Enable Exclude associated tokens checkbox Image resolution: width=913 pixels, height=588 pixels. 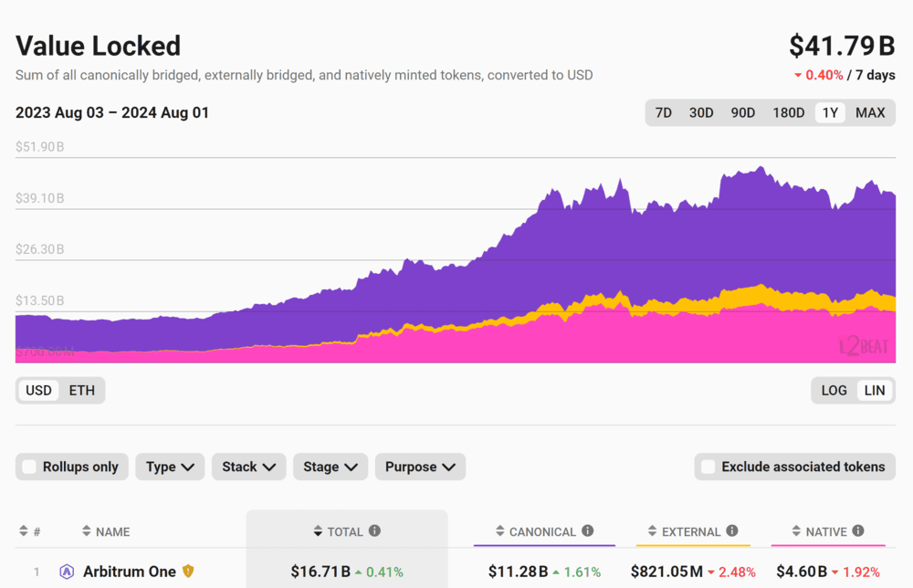(x=708, y=467)
